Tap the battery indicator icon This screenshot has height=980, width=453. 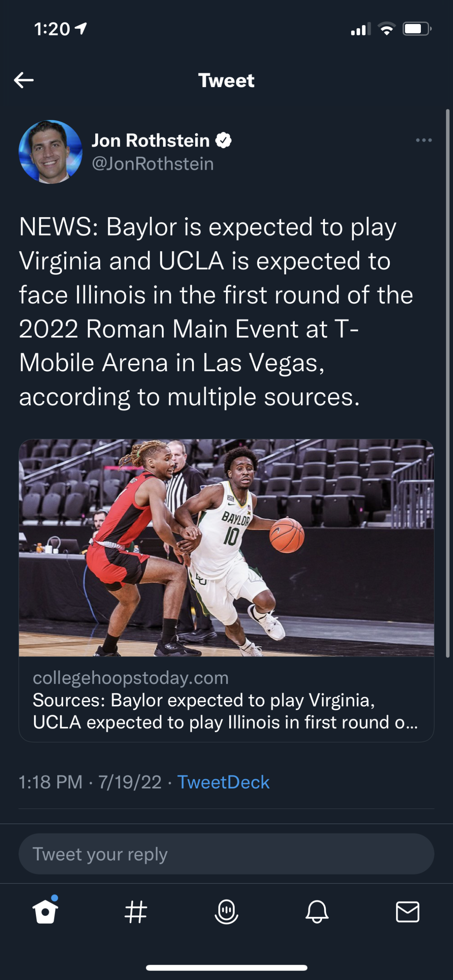(x=417, y=29)
